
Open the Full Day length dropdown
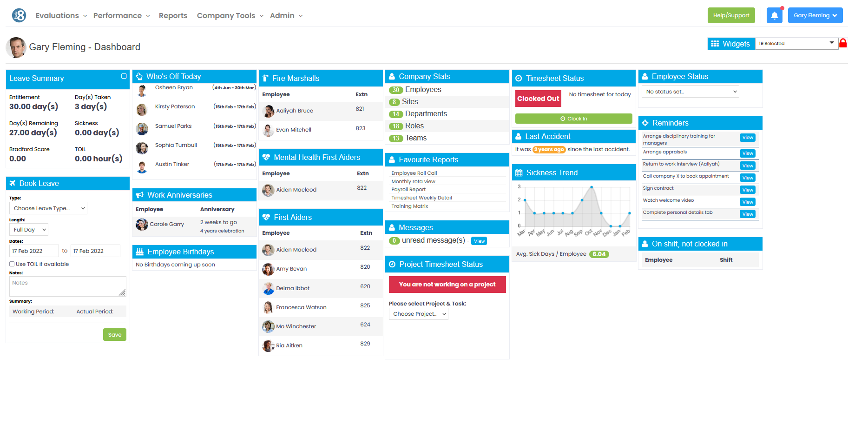[28, 229]
